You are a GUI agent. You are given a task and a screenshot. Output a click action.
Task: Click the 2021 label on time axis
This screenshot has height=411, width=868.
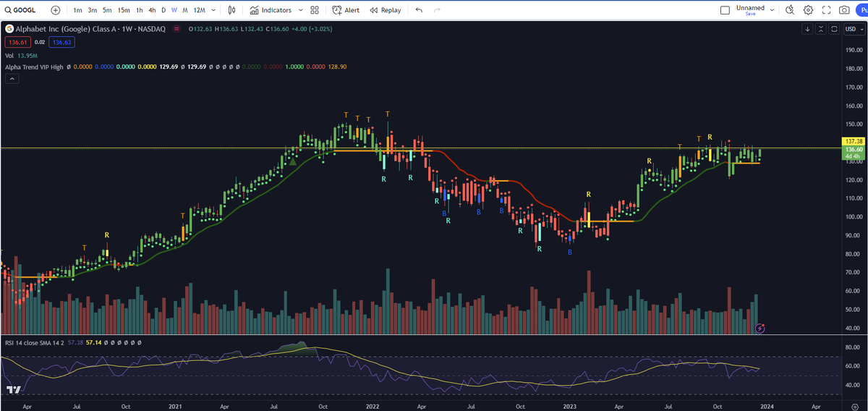click(174, 407)
